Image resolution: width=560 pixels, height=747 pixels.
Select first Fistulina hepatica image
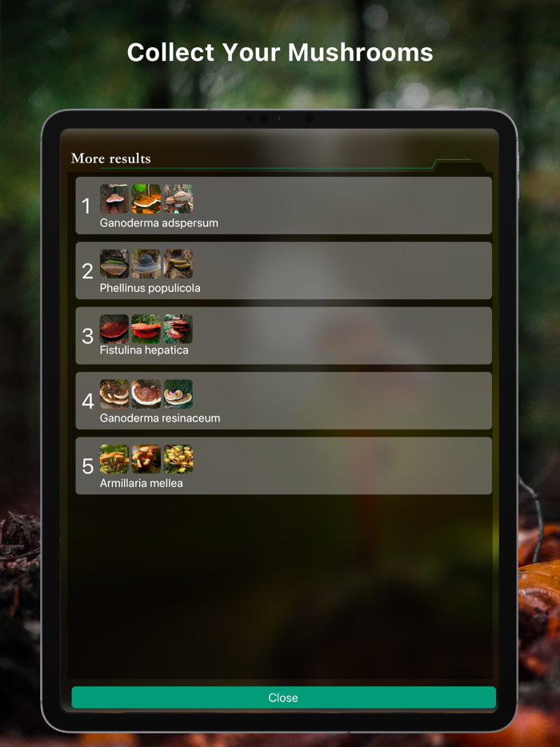(x=114, y=329)
